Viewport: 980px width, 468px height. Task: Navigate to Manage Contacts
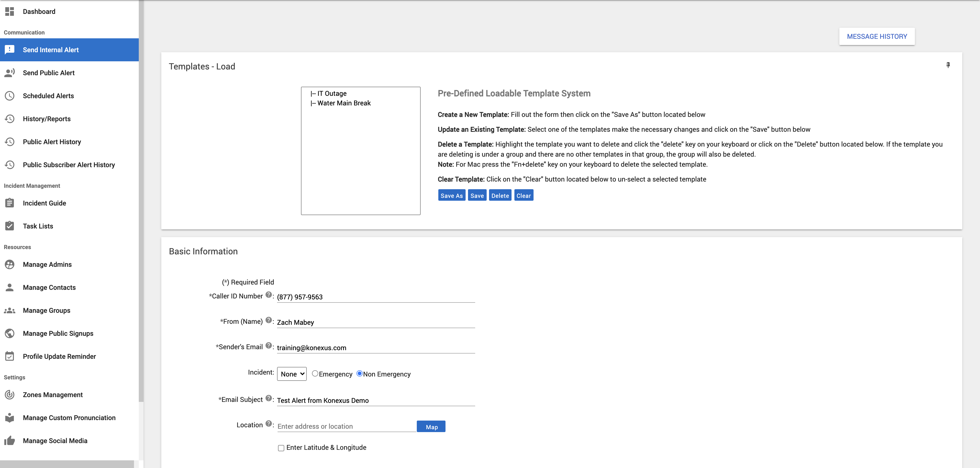(69, 287)
